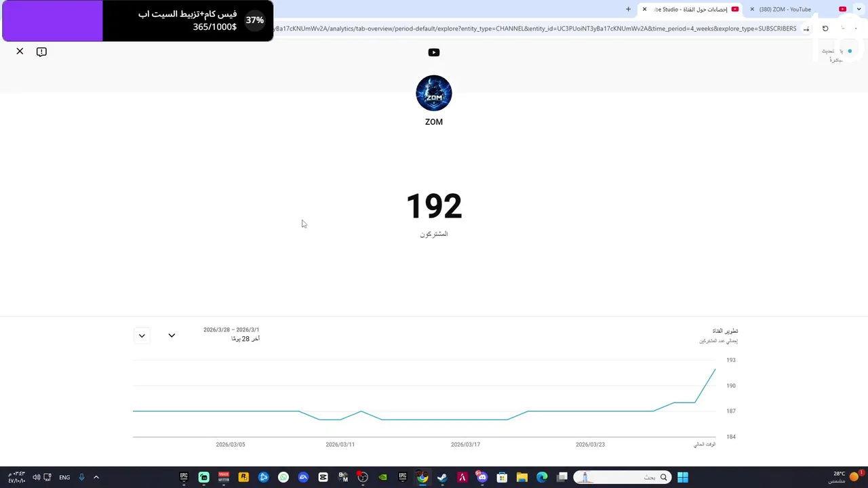Image resolution: width=868 pixels, height=488 pixels.
Task: Click the 2026/03/11 axis label
Action: coord(340,445)
